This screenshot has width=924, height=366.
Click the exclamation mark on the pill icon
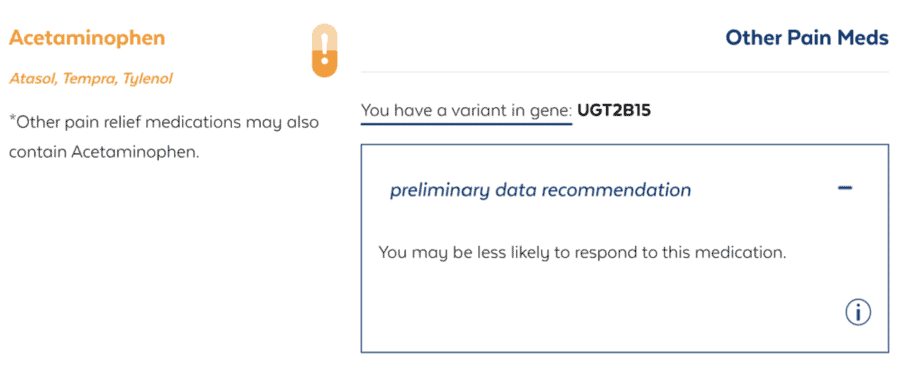coord(324,47)
